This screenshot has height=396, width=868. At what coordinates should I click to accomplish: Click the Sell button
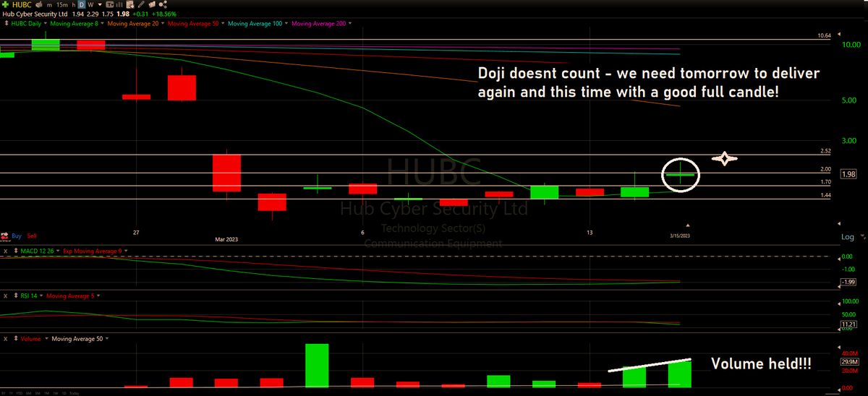(32, 236)
